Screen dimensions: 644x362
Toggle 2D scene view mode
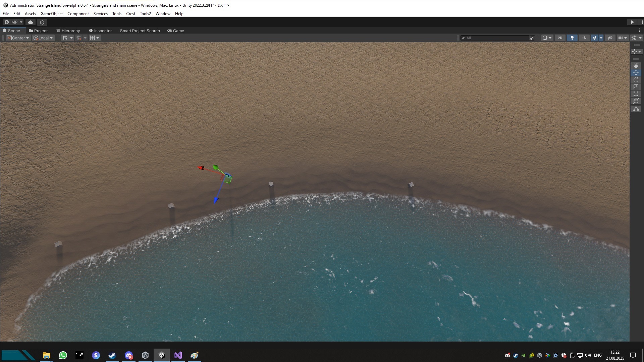[x=560, y=38]
